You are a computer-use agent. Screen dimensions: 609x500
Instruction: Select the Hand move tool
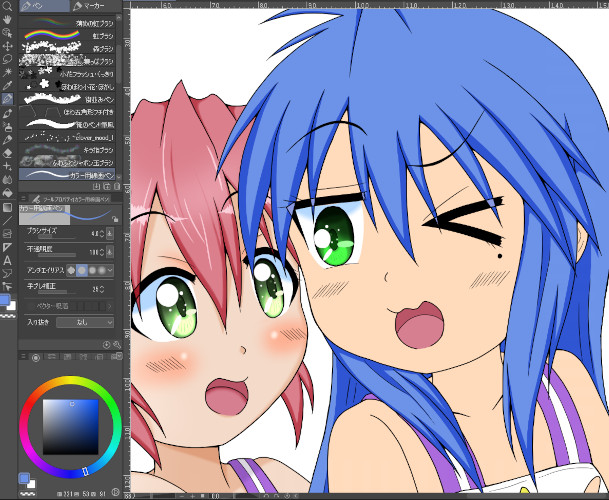tap(7, 19)
